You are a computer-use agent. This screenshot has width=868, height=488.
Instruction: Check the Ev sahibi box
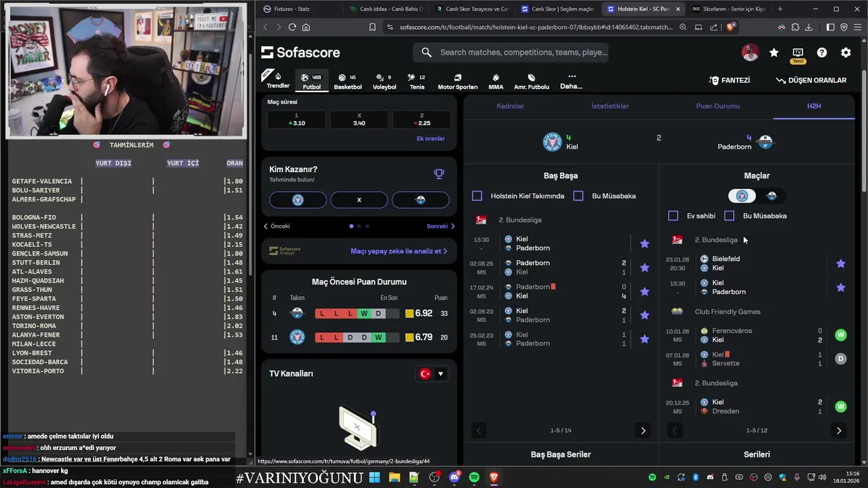click(x=673, y=216)
